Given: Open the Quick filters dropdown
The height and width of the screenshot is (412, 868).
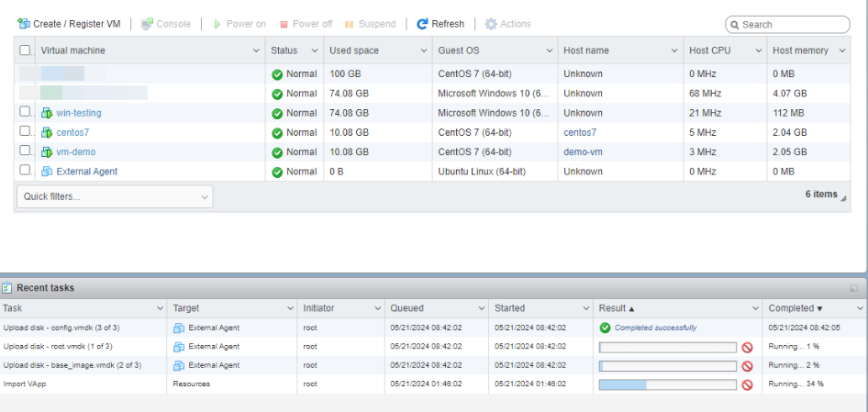Looking at the screenshot, I should coord(115,196).
